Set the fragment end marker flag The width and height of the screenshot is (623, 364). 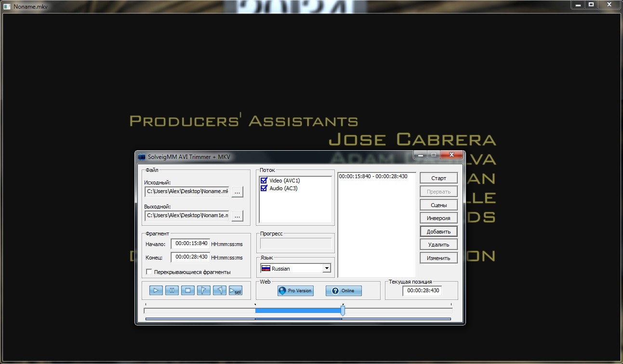(220, 290)
